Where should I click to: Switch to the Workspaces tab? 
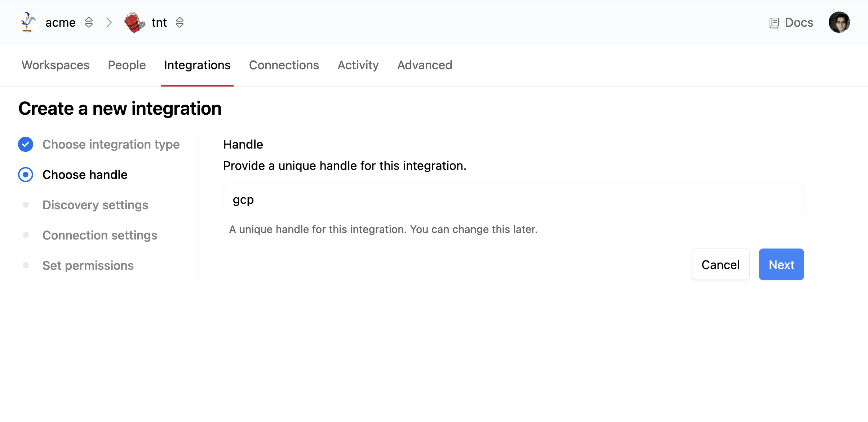point(55,65)
